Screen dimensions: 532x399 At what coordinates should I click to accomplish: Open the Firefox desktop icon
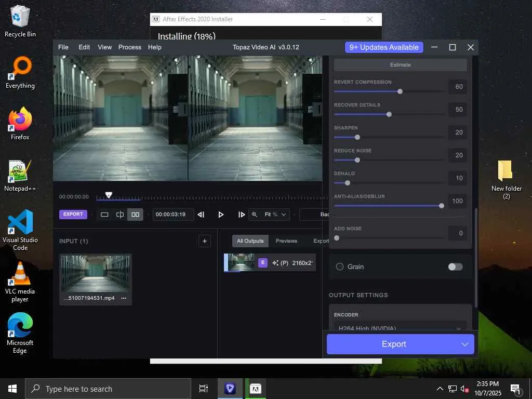tap(20, 124)
